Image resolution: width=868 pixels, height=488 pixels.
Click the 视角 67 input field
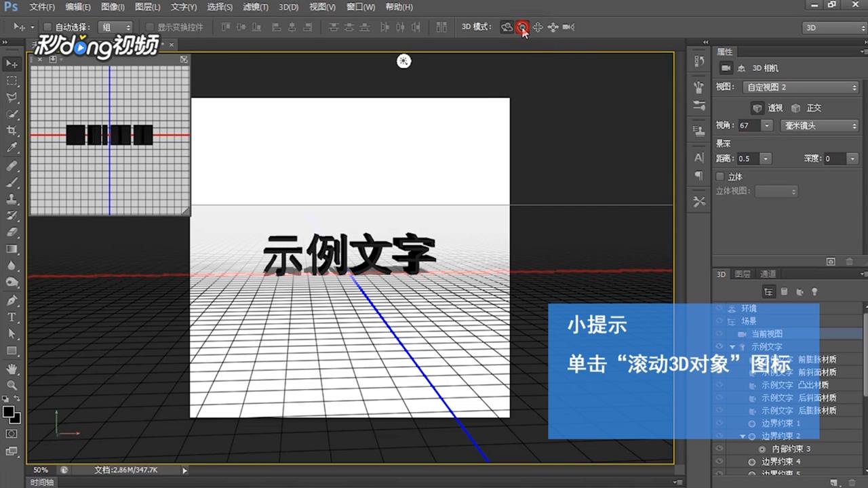(x=749, y=125)
